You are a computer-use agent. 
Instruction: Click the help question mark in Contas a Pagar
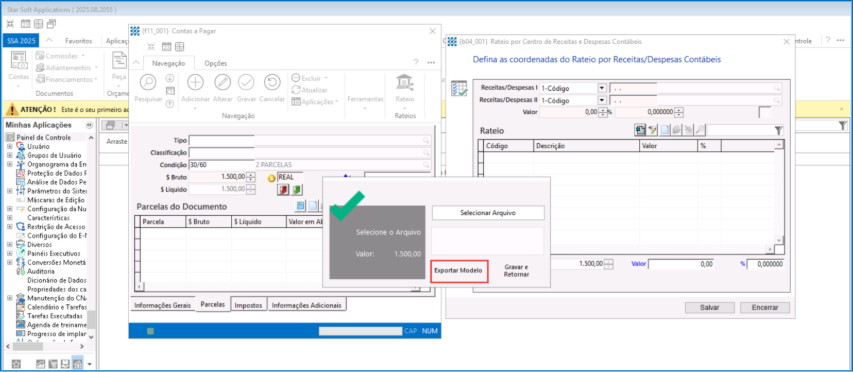(416, 63)
